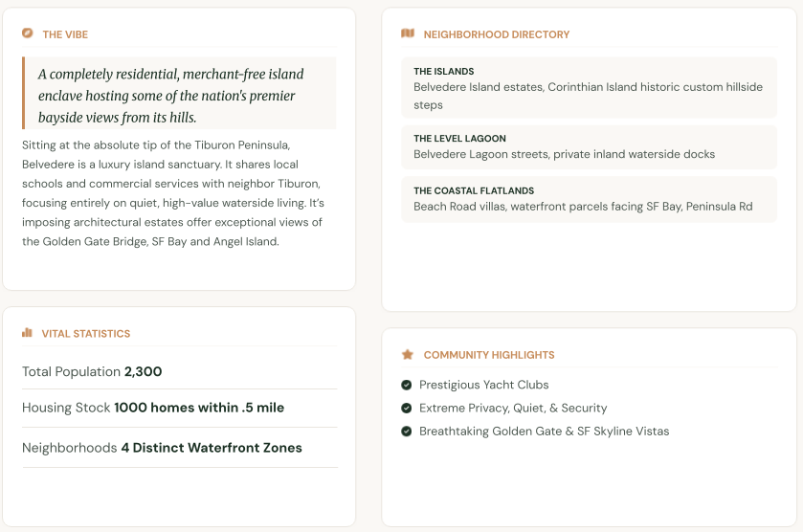
Task: Select the Housing Stock 1000 homes row
Action: point(180,408)
